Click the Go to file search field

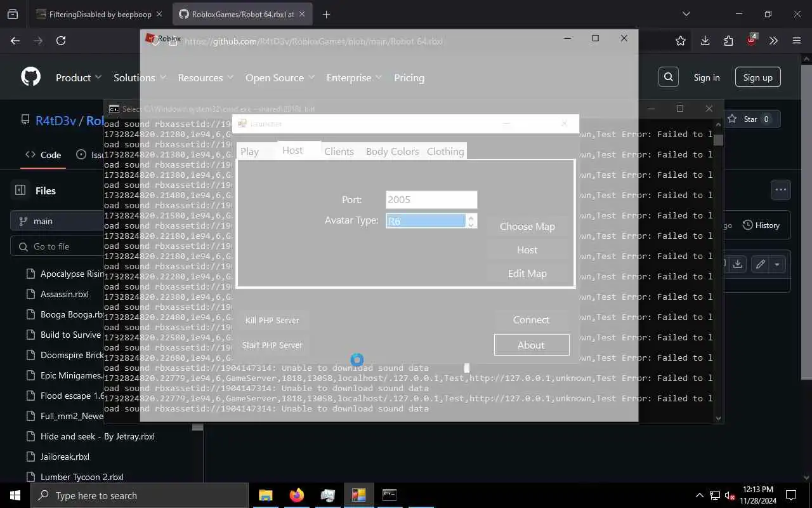[x=57, y=246]
